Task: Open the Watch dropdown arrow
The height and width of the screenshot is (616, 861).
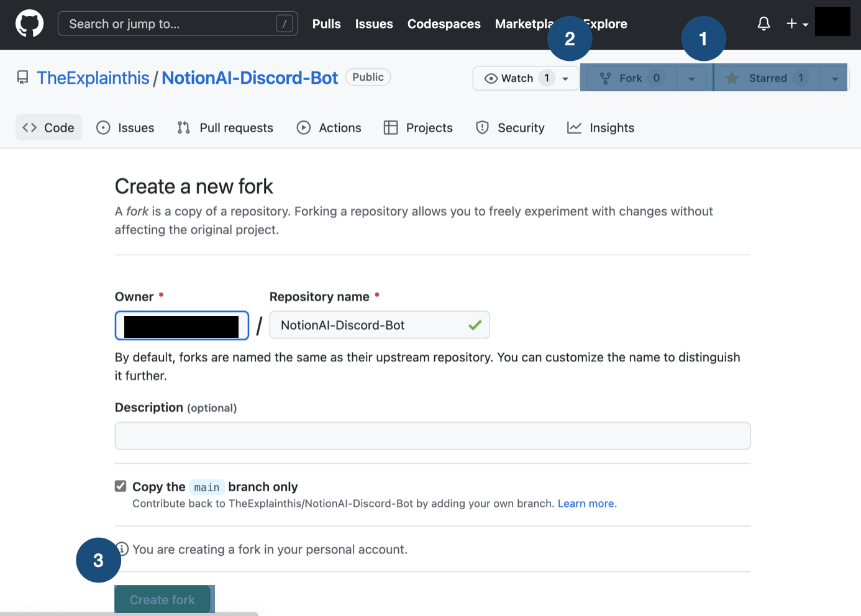Action: 565,78
